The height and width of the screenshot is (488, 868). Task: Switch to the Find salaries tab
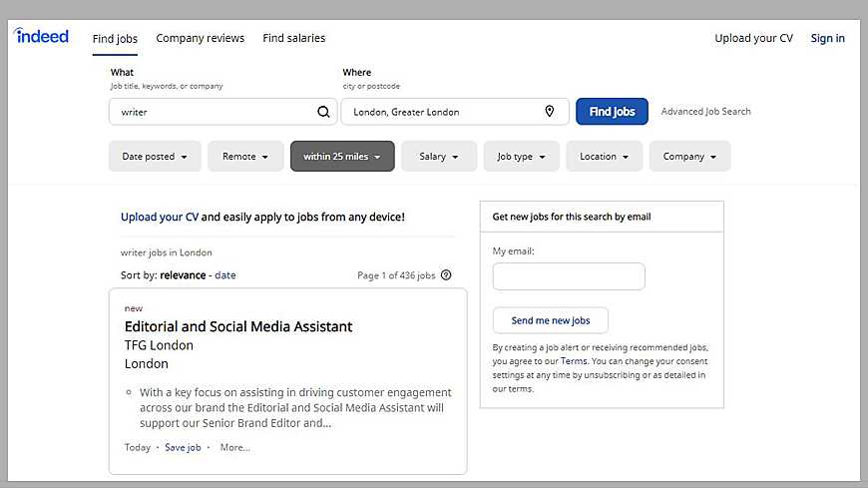click(293, 38)
